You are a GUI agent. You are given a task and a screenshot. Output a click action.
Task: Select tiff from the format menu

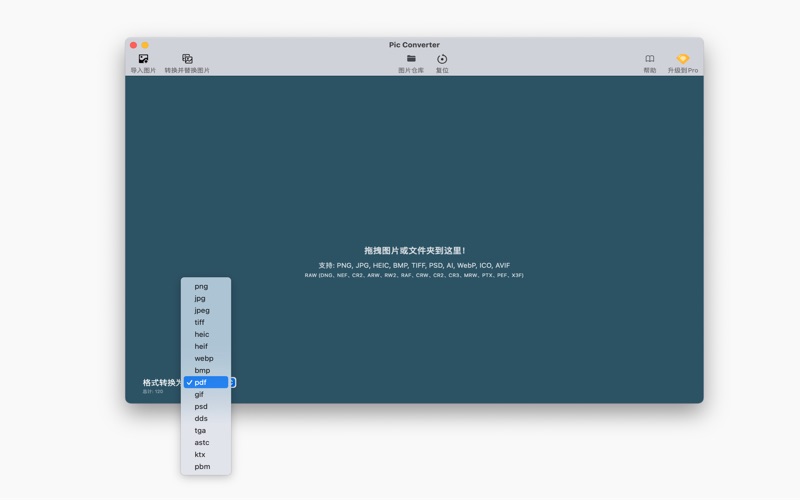click(200, 322)
